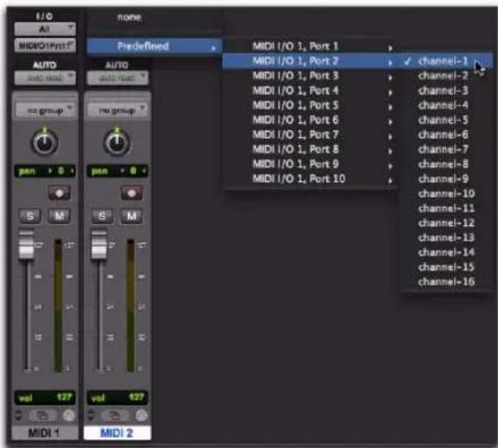Click MIDI 1 round status icon
498x448 pixels.
pos(69,415)
